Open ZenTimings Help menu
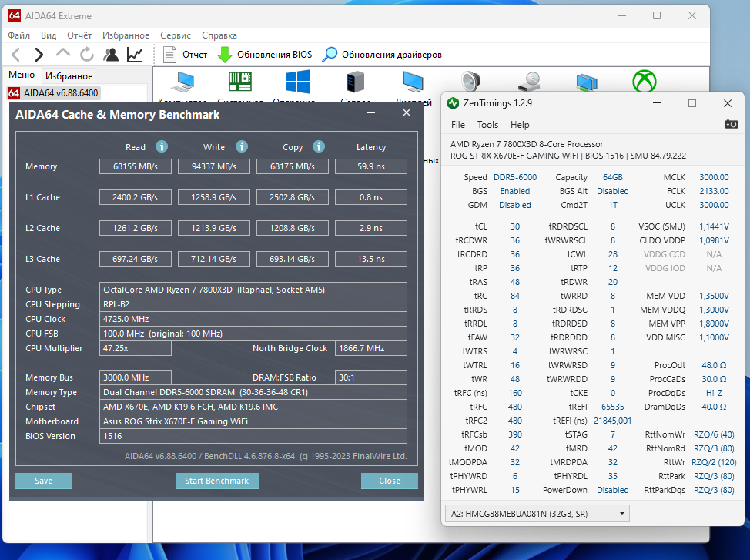750x560 pixels. (520, 125)
